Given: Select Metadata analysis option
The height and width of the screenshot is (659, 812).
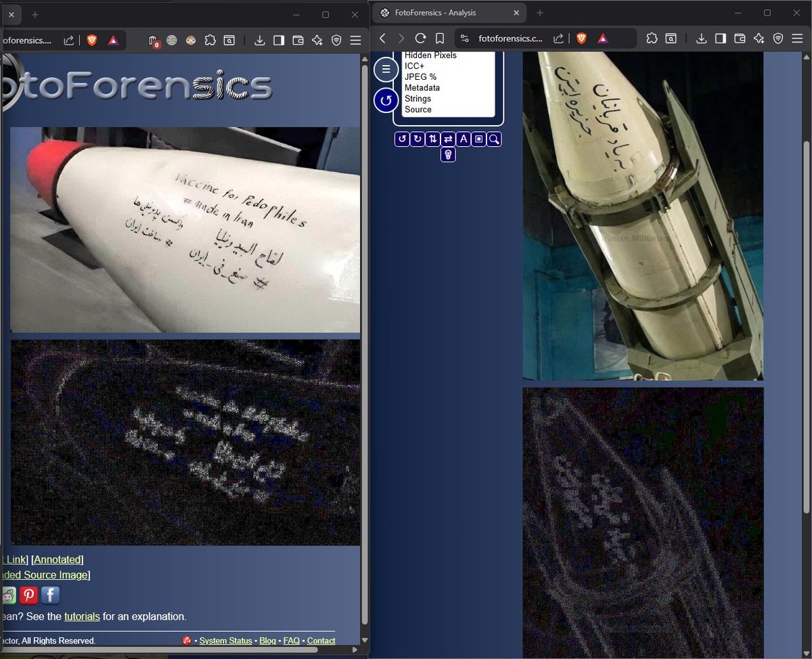Looking at the screenshot, I should click(x=422, y=88).
